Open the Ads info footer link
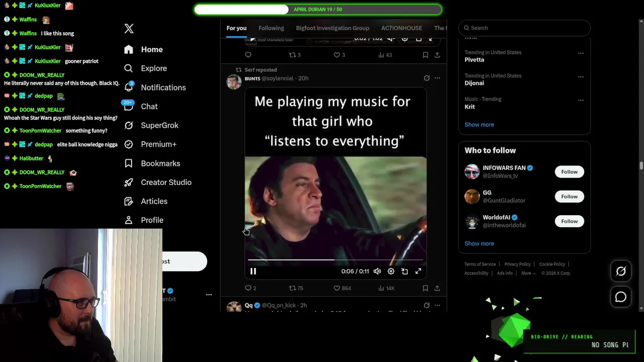Screen dimensions: 644x362 pyautogui.click(x=505, y=274)
